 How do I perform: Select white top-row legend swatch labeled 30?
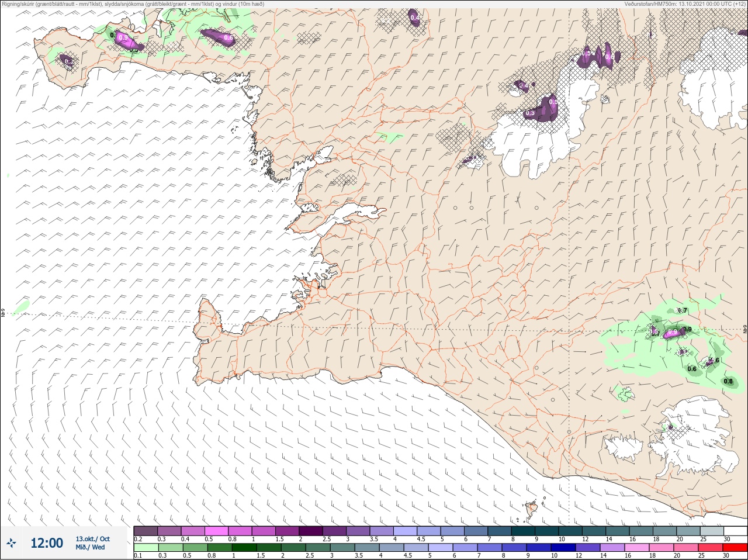(735, 531)
